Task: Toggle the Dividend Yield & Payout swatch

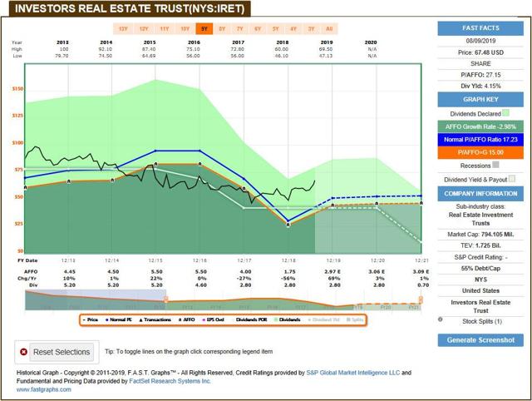Action: coord(512,179)
